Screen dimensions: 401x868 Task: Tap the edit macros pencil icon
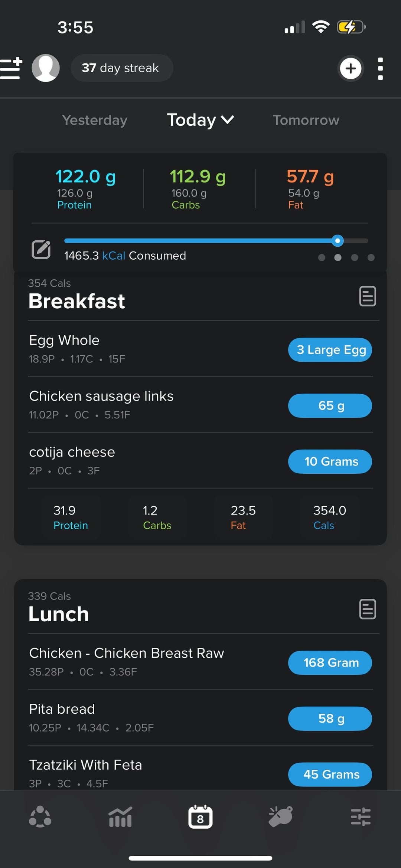click(x=41, y=249)
